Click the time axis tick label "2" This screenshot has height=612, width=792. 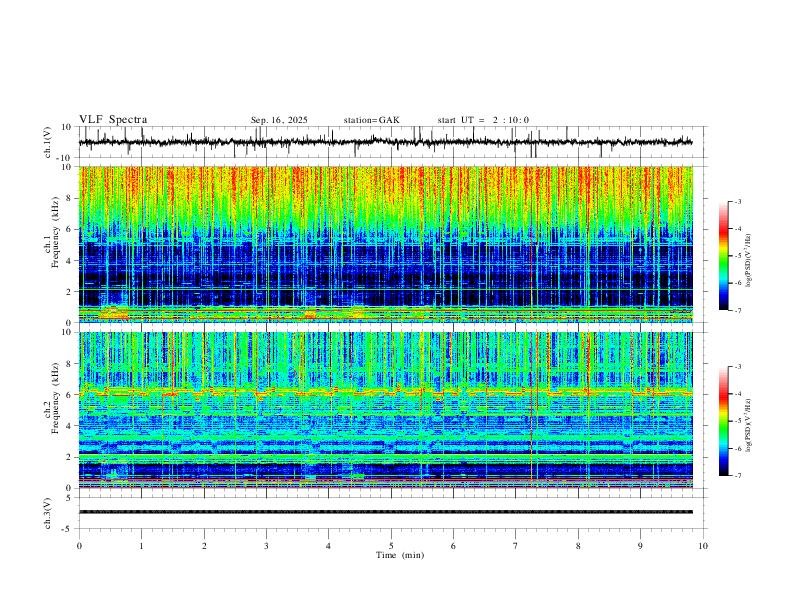[x=204, y=546]
